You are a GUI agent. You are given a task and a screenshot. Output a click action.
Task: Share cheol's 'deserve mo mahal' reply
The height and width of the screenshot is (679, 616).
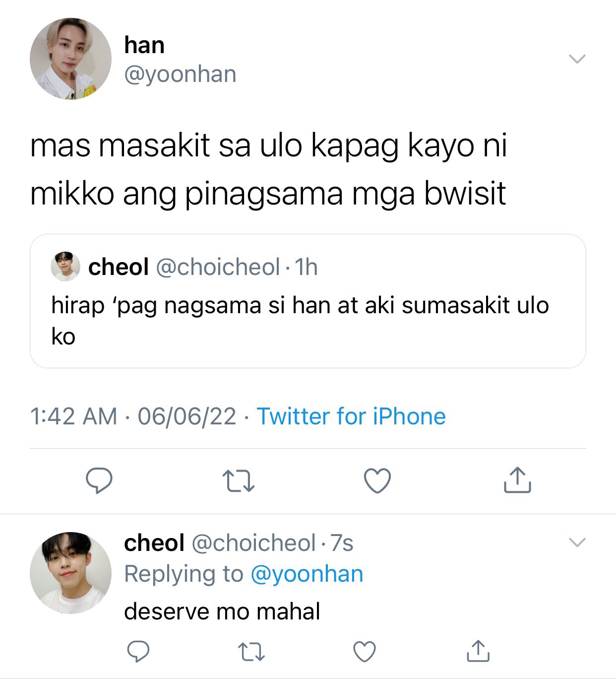coord(478,651)
